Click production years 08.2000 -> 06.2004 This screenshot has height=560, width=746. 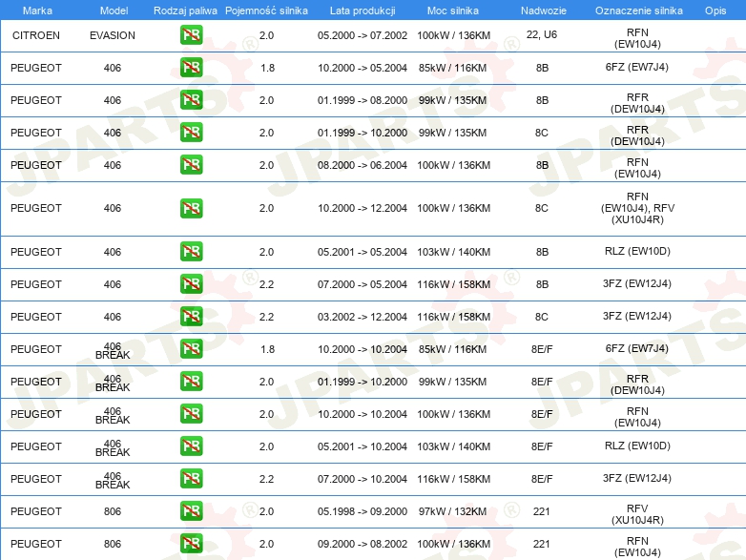pos(363,165)
